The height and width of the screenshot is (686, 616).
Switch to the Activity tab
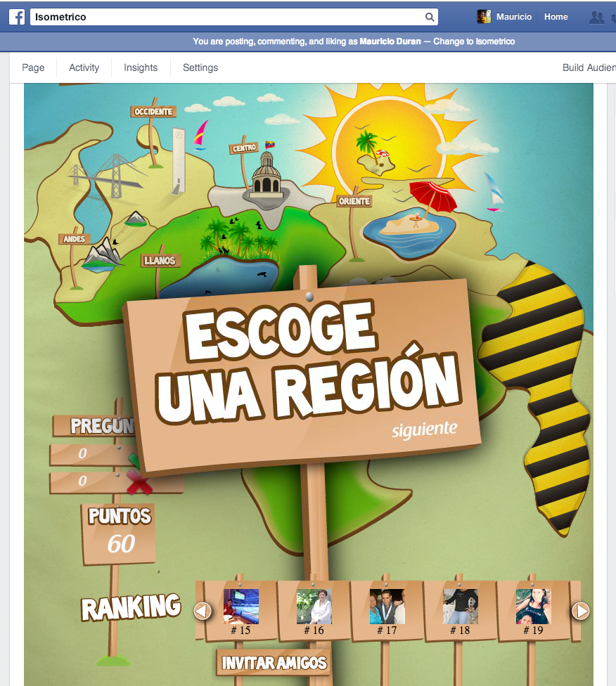coord(84,67)
